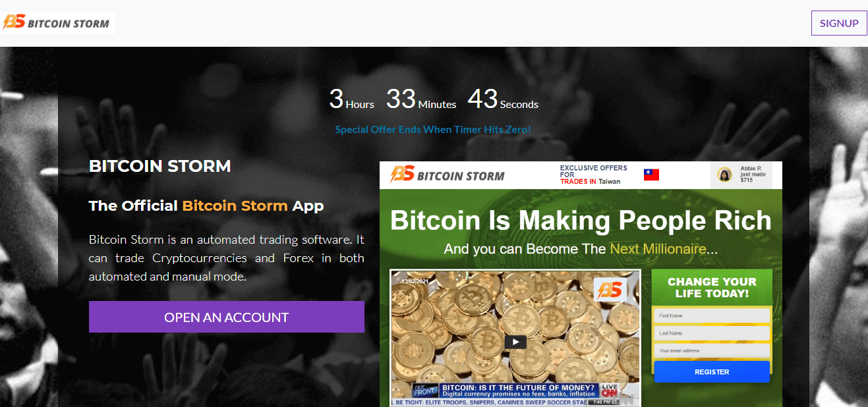Click the orange Bitcoin Storm text in heading
Image resolution: width=868 pixels, height=407 pixels.
pyautogui.click(x=235, y=205)
